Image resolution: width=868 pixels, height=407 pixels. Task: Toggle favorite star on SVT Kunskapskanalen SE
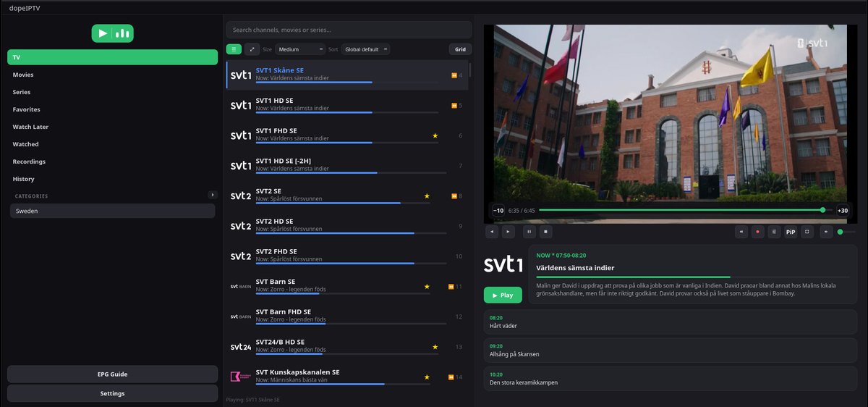[x=427, y=377]
